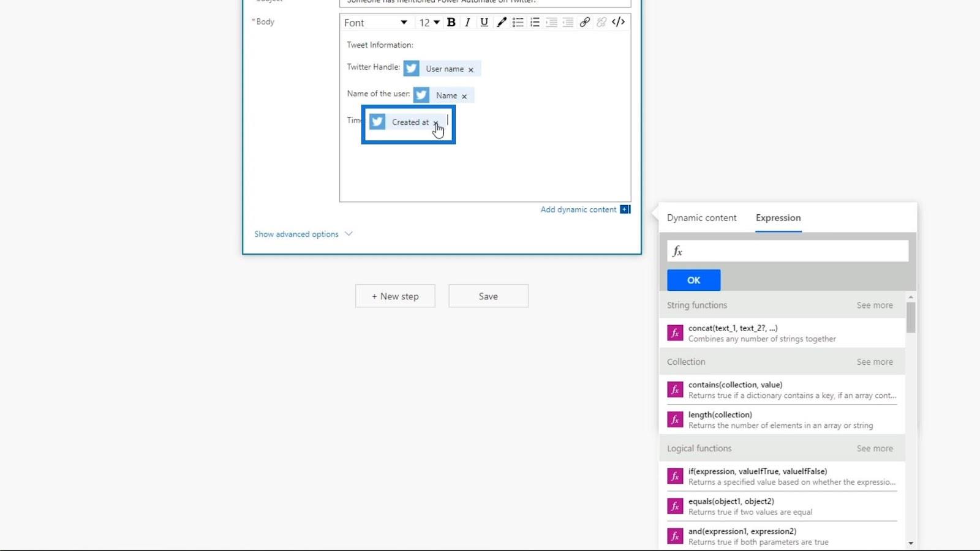This screenshot has width=980, height=551.
Task: Click the fx icon for concat function
Action: pos(675,333)
